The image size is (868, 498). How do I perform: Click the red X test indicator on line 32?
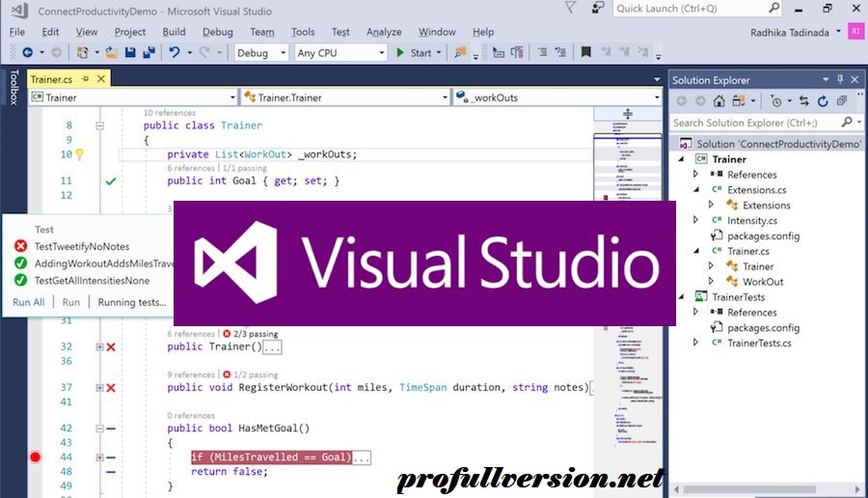(111, 346)
